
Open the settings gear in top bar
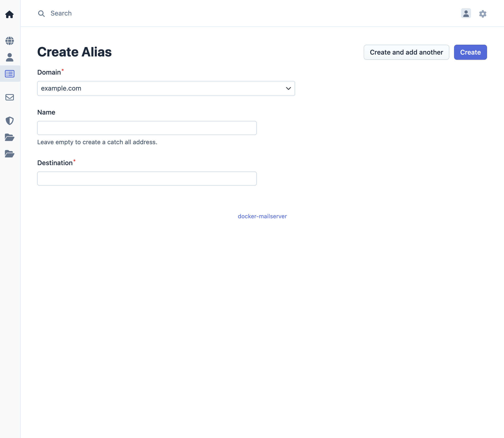click(x=483, y=14)
